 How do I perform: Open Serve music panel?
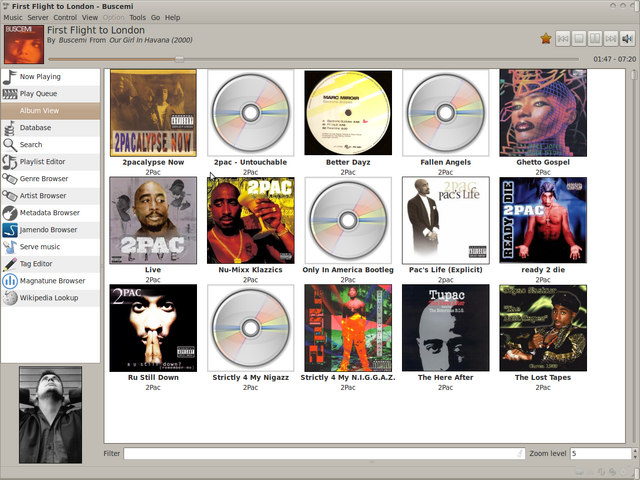point(50,247)
